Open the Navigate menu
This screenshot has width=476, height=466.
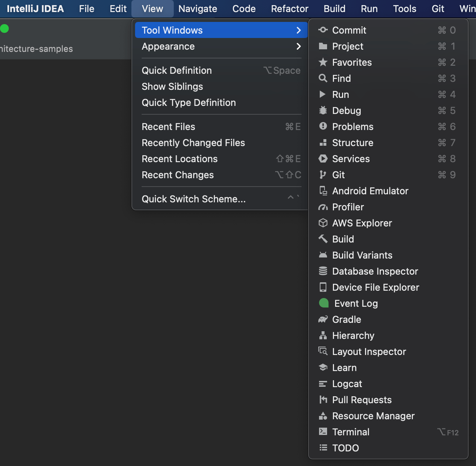point(197,8)
